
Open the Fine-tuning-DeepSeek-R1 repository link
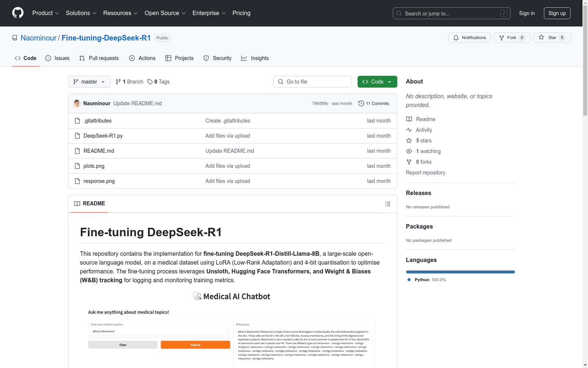point(106,38)
